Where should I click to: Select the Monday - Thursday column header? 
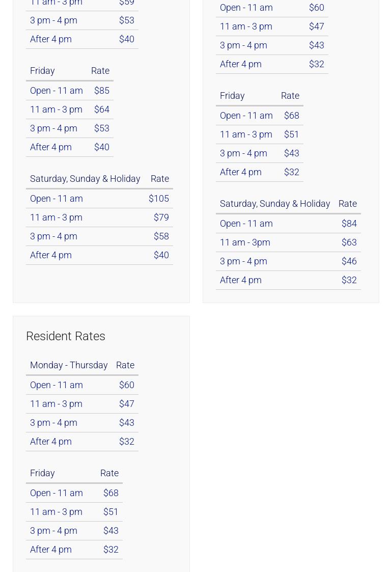69,365
